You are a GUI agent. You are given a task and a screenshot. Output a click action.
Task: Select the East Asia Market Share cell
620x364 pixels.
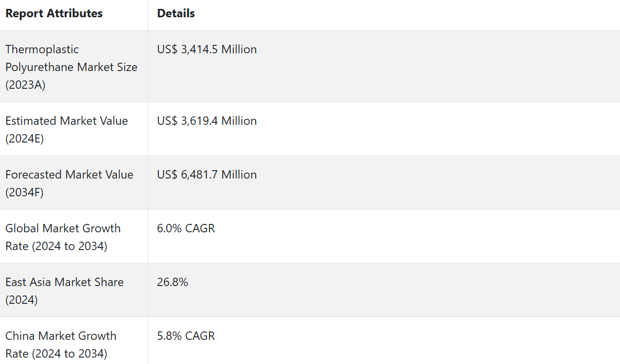coord(64,291)
